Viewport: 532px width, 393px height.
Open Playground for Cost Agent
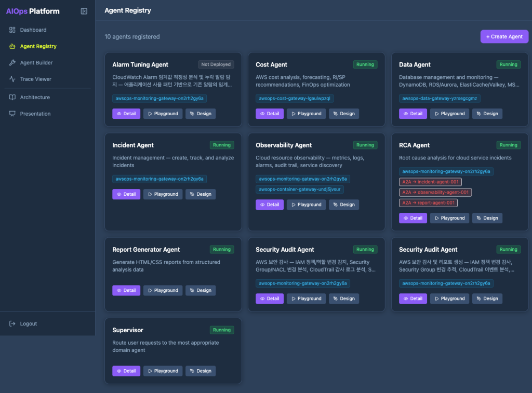306,114
